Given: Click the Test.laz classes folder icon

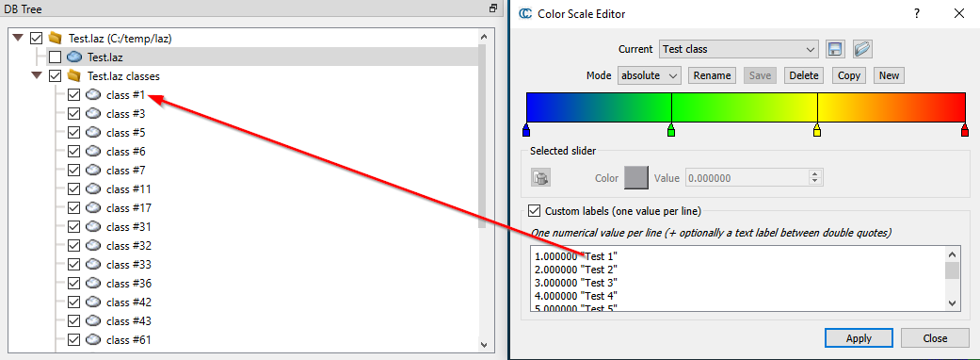Looking at the screenshot, I should coord(74,75).
